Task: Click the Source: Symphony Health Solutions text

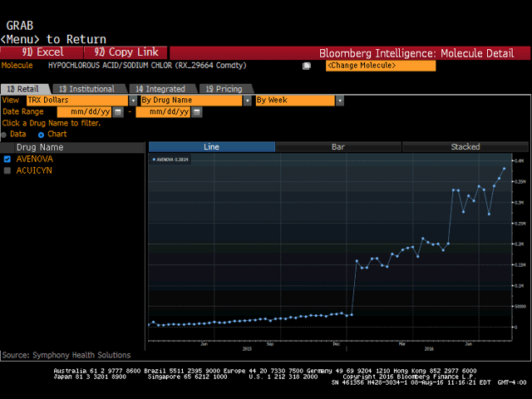Action: pyautogui.click(x=66, y=355)
